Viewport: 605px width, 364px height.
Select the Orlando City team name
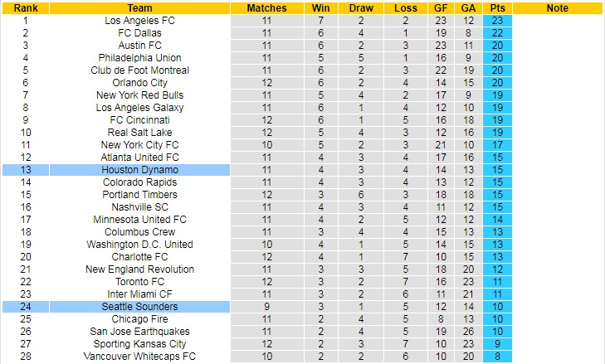point(139,82)
